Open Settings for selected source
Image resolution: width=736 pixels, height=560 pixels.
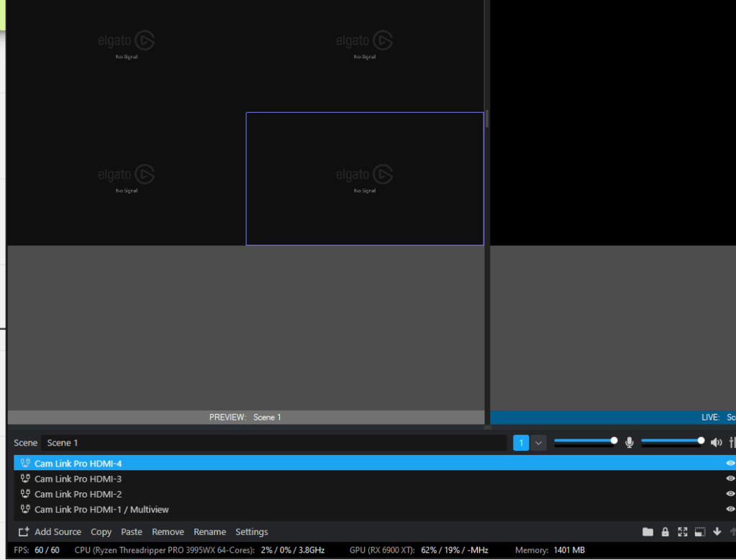(252, 532)
